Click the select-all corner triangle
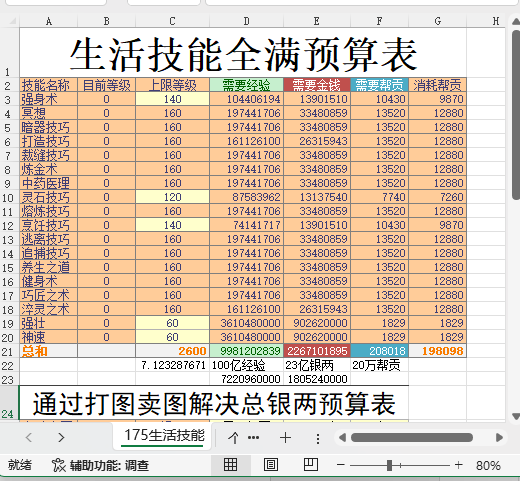The image size is (520, 481). (12, 22)
